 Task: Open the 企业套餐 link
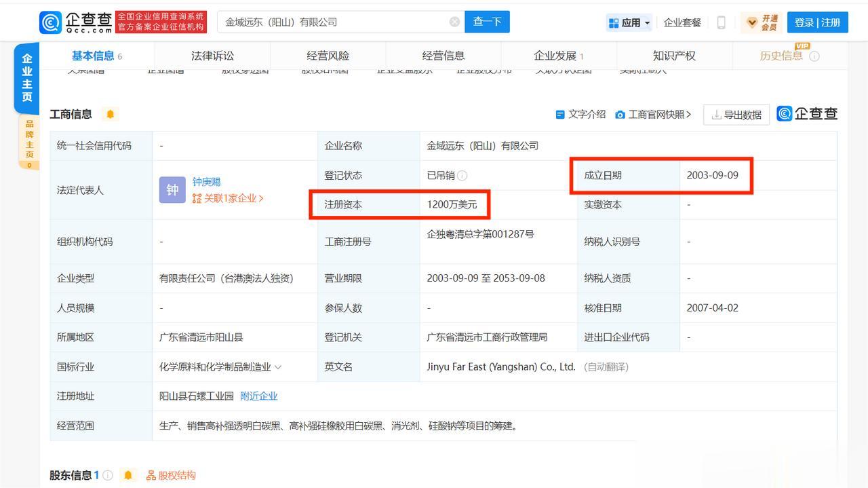point(682,22)
